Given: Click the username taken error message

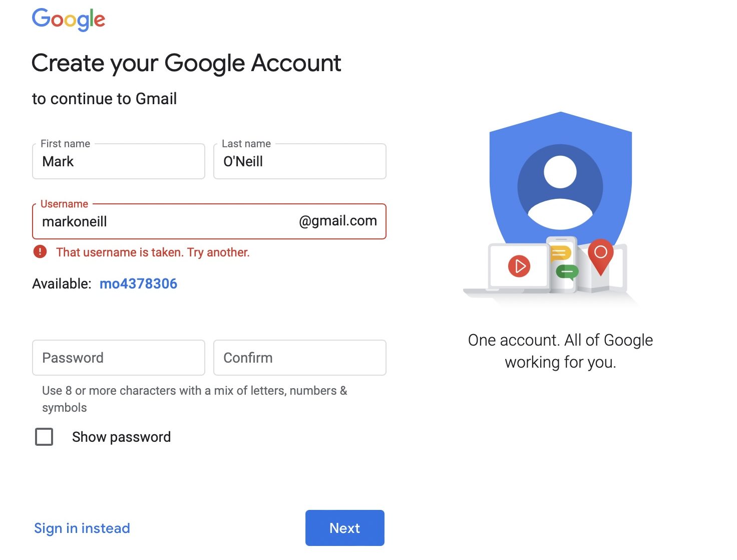Looking at the screenshot, I should tap(153, 252).
